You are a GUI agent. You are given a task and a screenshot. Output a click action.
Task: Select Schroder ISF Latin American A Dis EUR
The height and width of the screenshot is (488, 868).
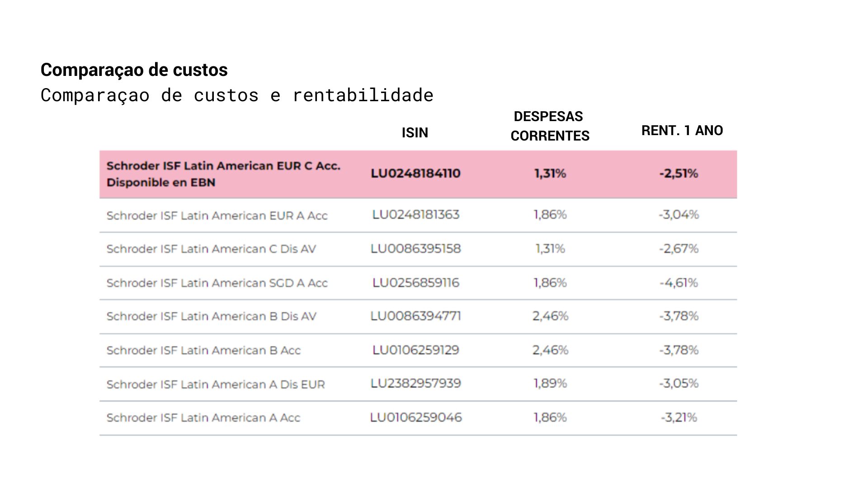pos(216,385)
